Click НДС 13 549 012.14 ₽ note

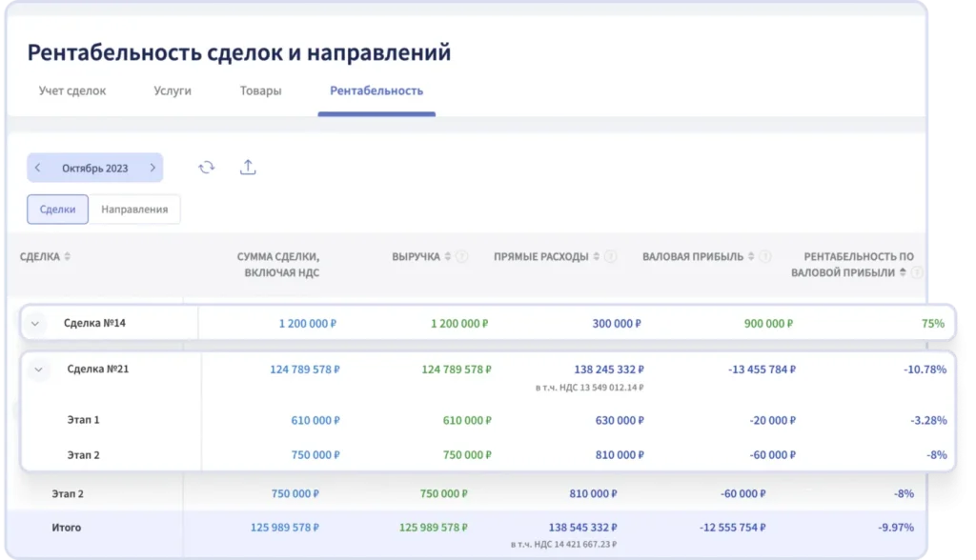coord(589,388)
